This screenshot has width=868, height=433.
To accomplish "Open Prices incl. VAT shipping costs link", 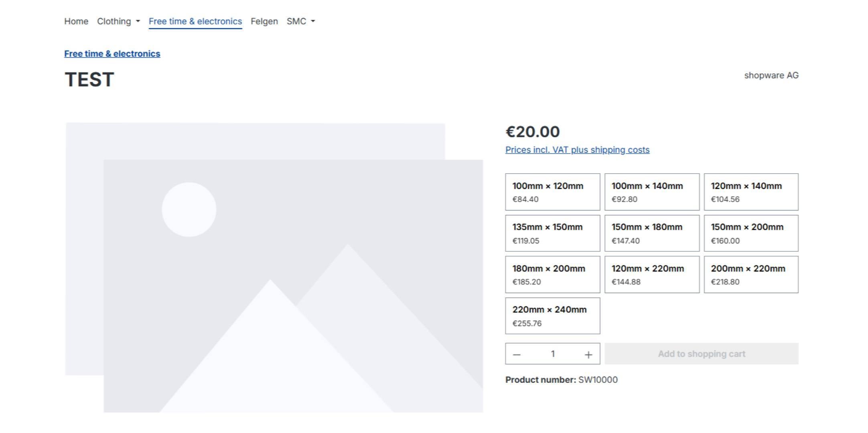I will [578, 150].
